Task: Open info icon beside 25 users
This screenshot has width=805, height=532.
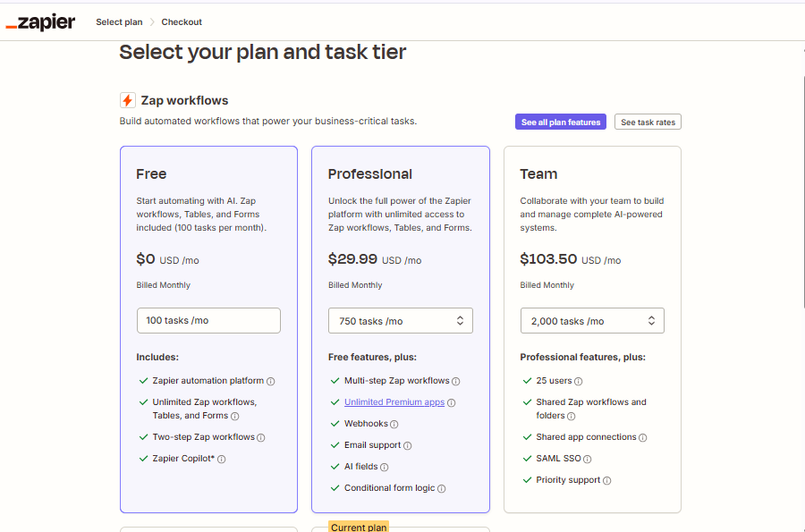Action: point(578,381)
